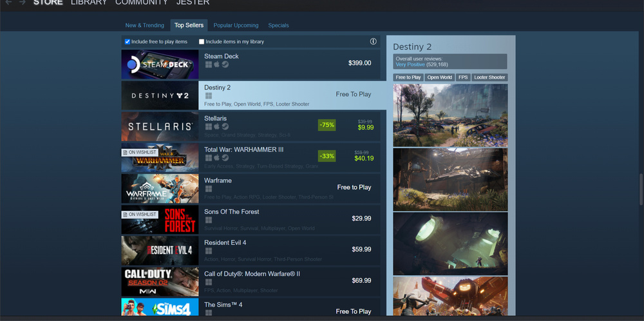View Destiny 2 junkyard landscape screenshot

click(x=450, y=115)
